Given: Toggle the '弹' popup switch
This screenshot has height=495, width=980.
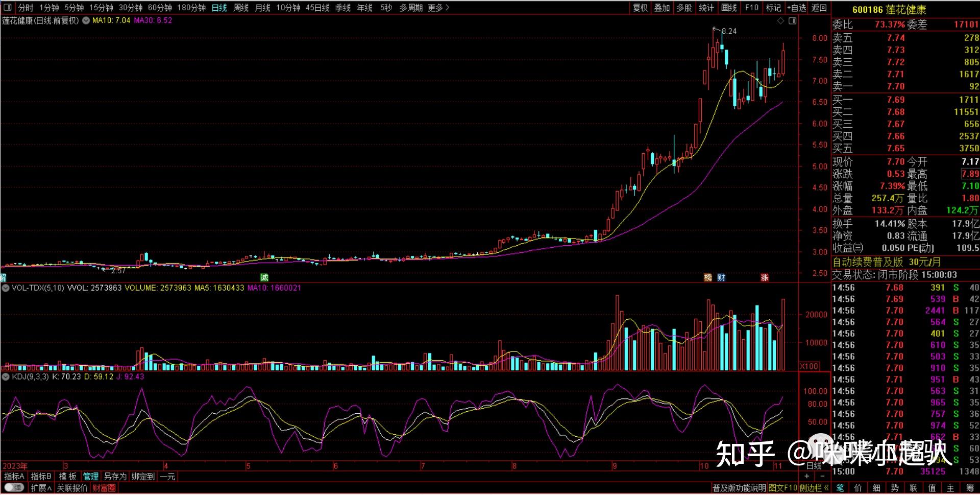Looking at the screenshot, I should pos(14,488).
